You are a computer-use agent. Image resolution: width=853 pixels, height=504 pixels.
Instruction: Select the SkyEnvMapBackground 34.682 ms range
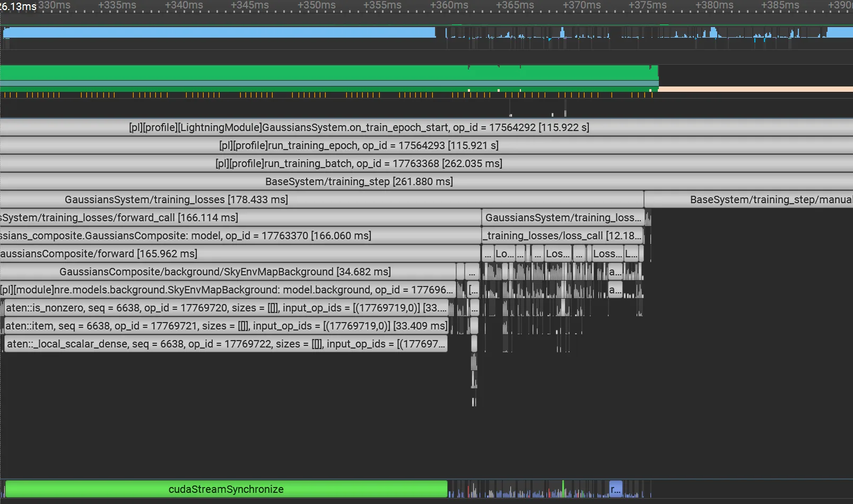coord(228,272)
